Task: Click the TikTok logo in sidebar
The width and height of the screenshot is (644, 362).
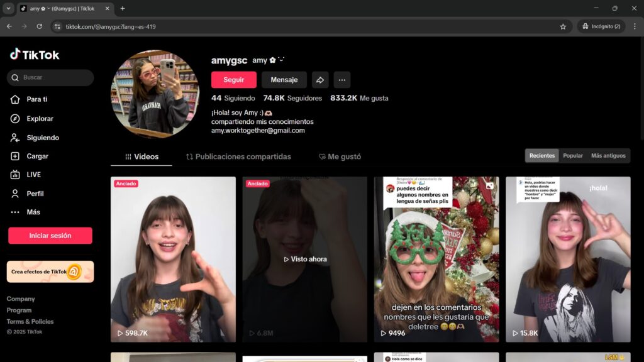Action: tap(35, 55)
